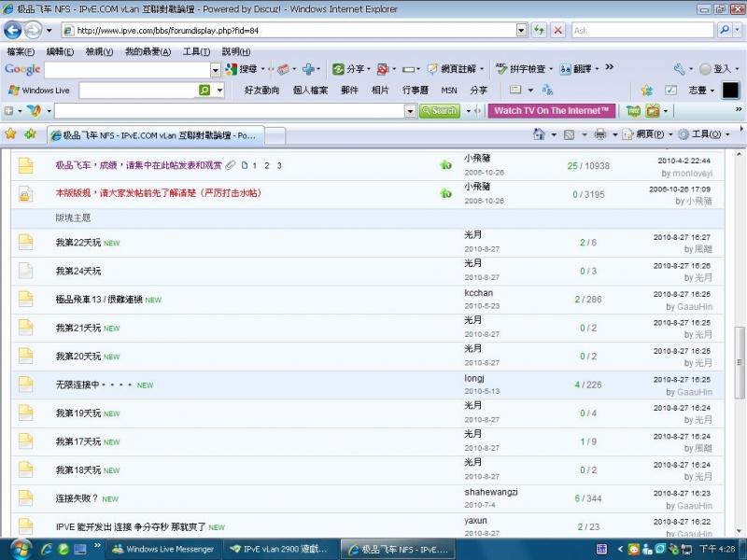
Task: Click the black color swatch in toolbar
Action: click(730, 91)
